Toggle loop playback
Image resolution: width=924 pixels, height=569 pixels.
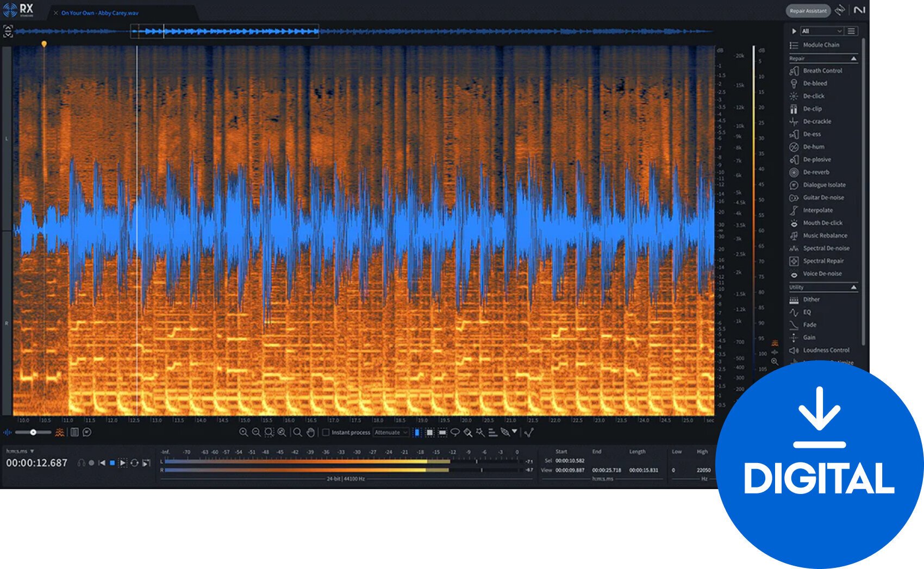134,463
